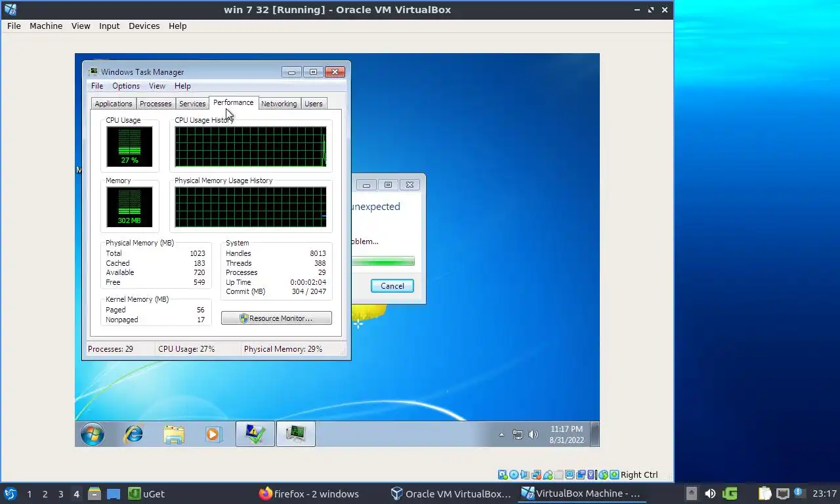
Task: Open Windows Explorer folder icon on taskbar
Action: click(x=174, y=434)
